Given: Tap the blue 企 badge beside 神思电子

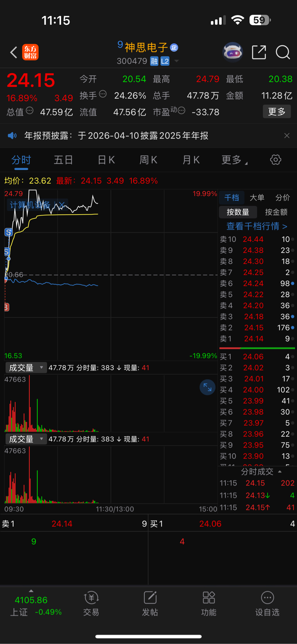Looking at the screenshot, I should point(174,48).
